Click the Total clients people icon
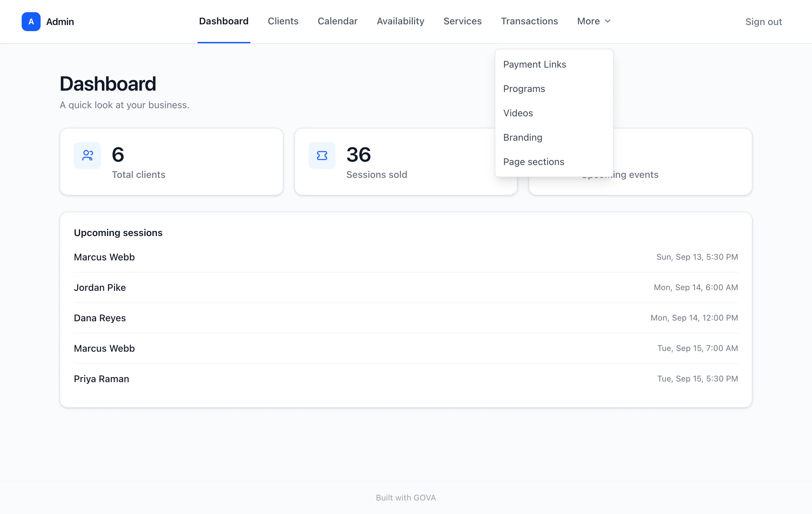Viewport: 812px width, 514px height. point(87,155)
